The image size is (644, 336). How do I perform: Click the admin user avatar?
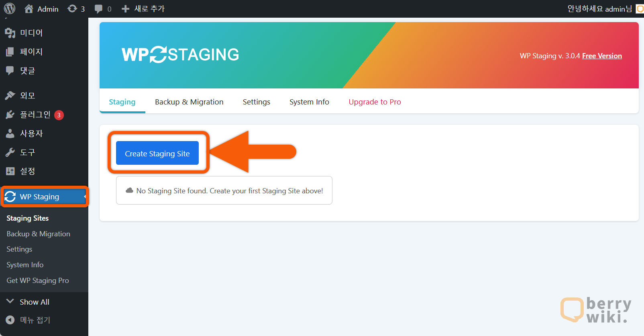640,8
